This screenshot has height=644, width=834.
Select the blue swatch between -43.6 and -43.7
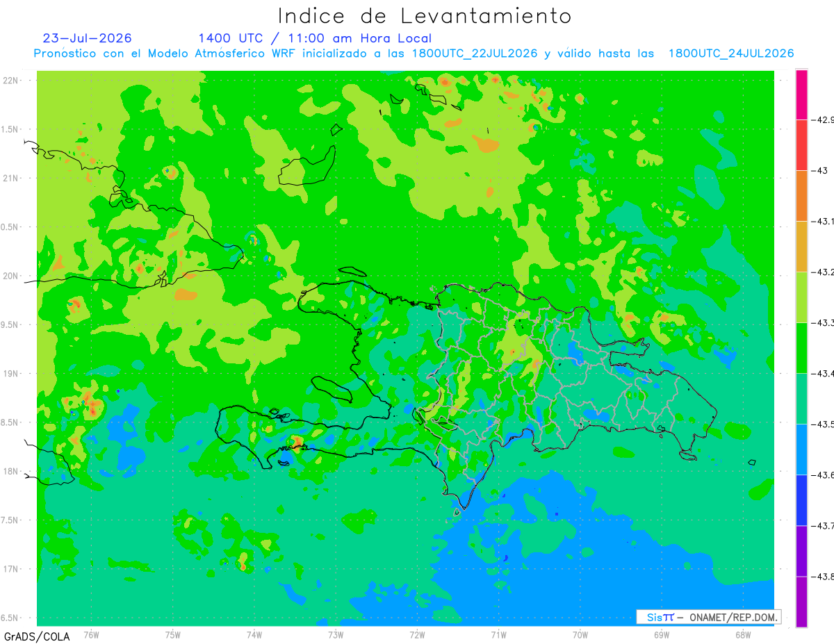pos(801,499)
